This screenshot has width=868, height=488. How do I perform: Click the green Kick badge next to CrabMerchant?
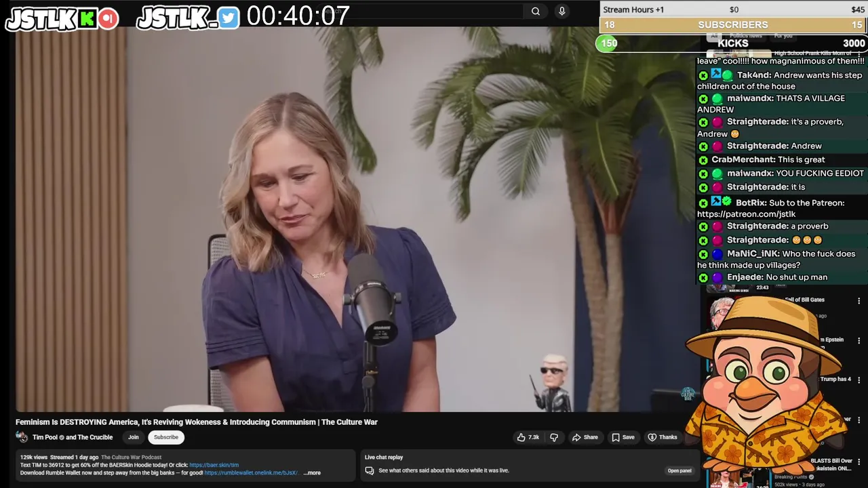point(703,160)
